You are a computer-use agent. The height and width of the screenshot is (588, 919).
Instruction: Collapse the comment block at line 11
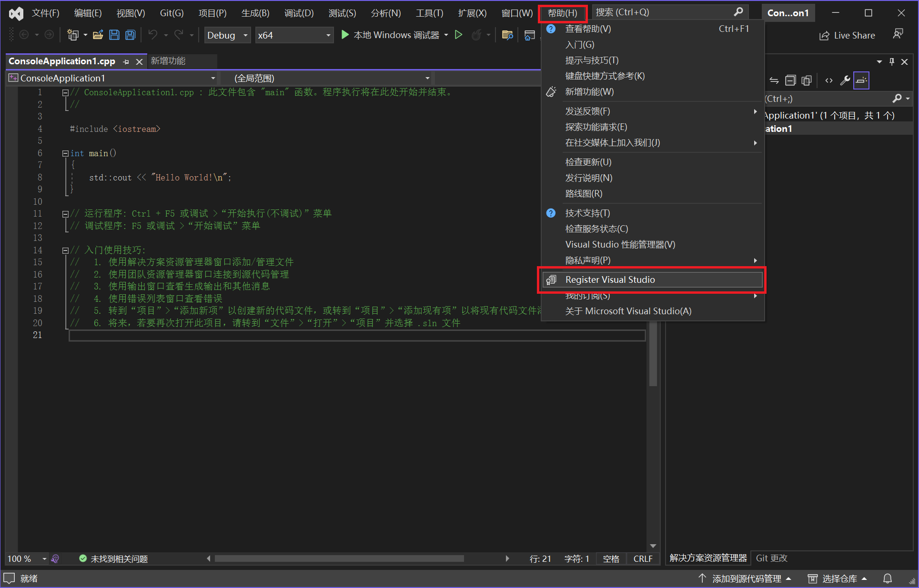[65, 214]
